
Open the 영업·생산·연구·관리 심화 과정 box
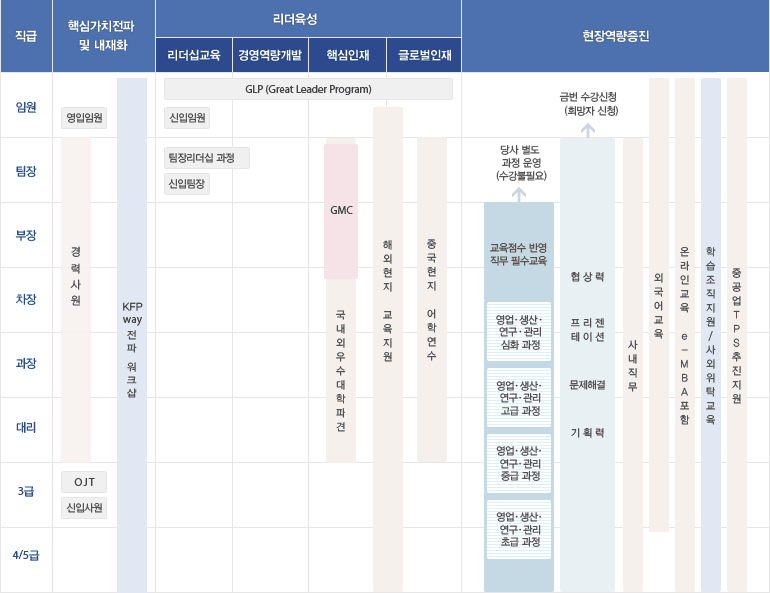tap(519, 332)
